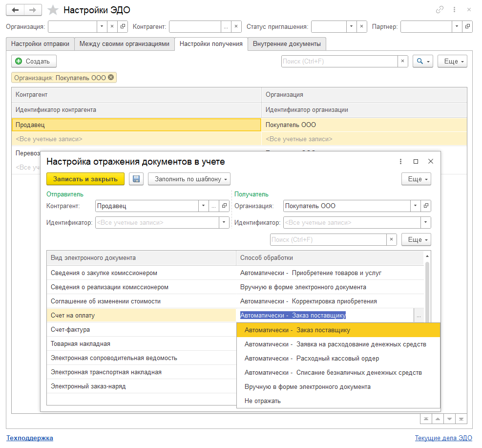Expand the Статус приглашения filter dropdown
The height and width of the screenshot is (448, 482).
[x=351, y=26]
